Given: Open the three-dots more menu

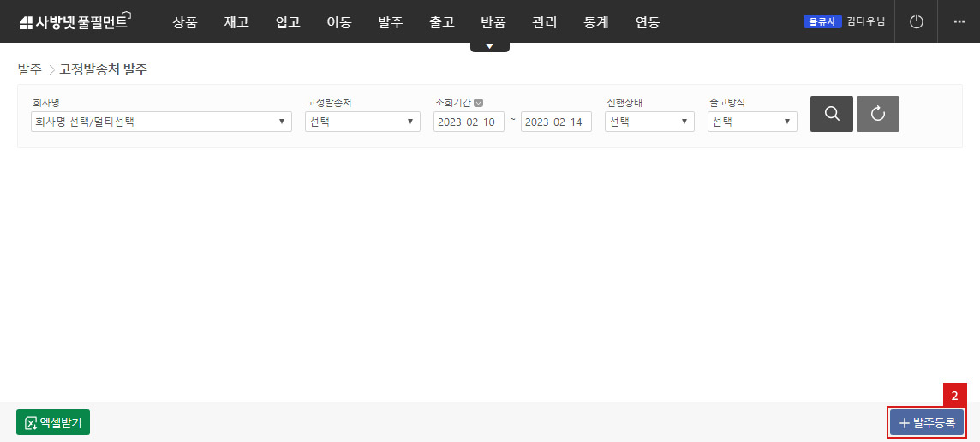Looking at the screenshot, I should pyautogui.click(x=958, y=21).
